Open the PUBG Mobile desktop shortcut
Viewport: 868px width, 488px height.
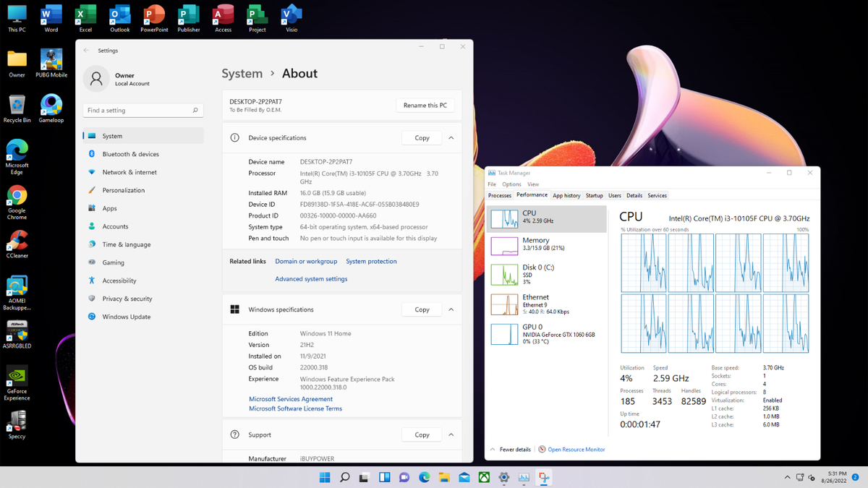tap(51, 61)
